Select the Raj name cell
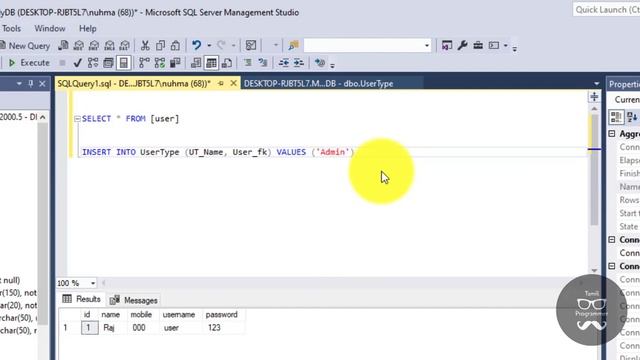 point(109,328)
